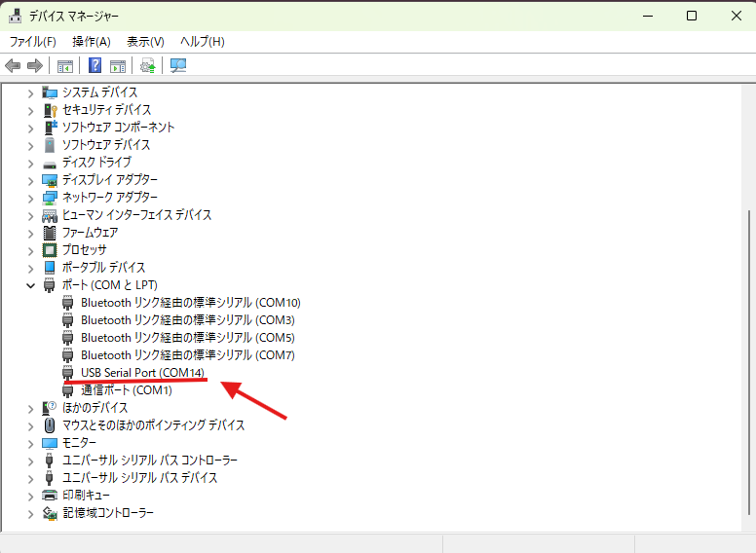
Task: Expand the ほかのデバイス node
Action: point(30,409)
